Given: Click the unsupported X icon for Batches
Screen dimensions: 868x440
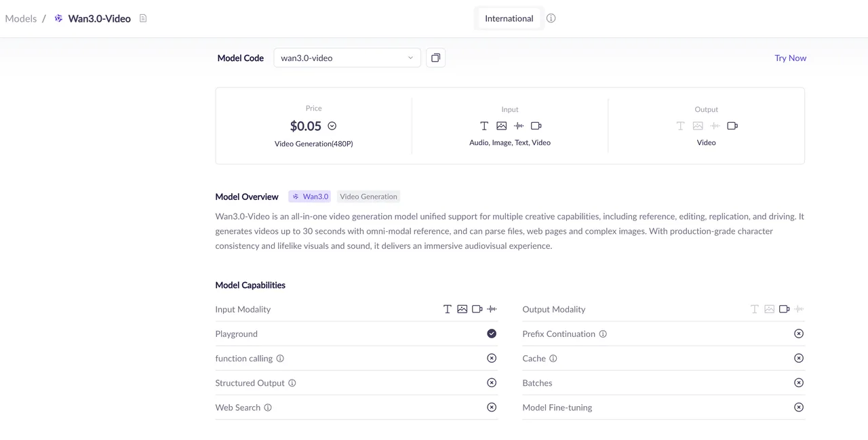Looking at the screenshot, I should pyautogui.click(x=799, y=383).
